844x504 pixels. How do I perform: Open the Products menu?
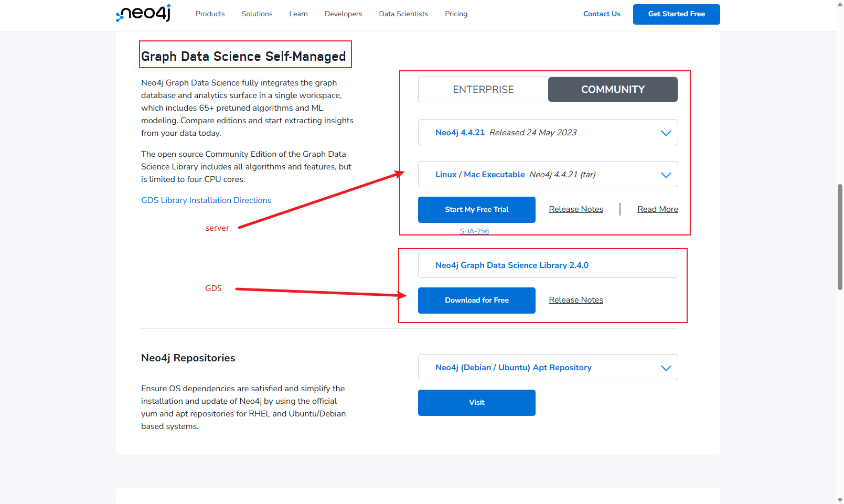[x=210, y=14]
